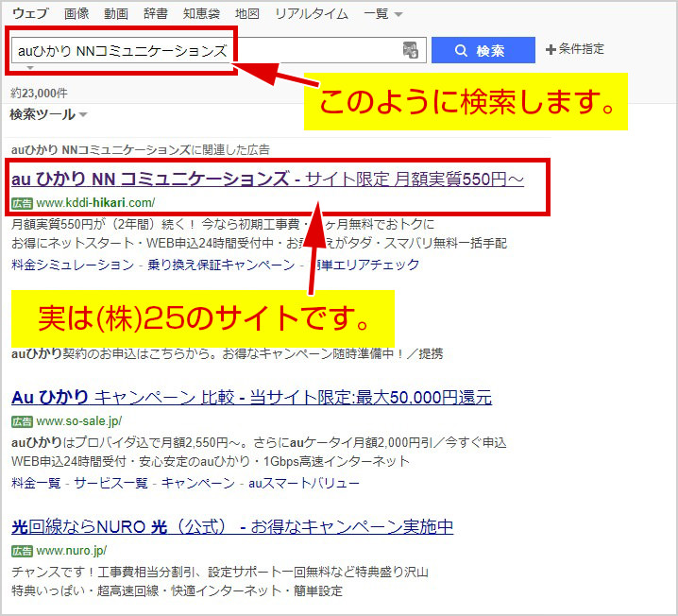Open the 乗り換え保証キャンペーン sitelink

click(x=221, y=265)
